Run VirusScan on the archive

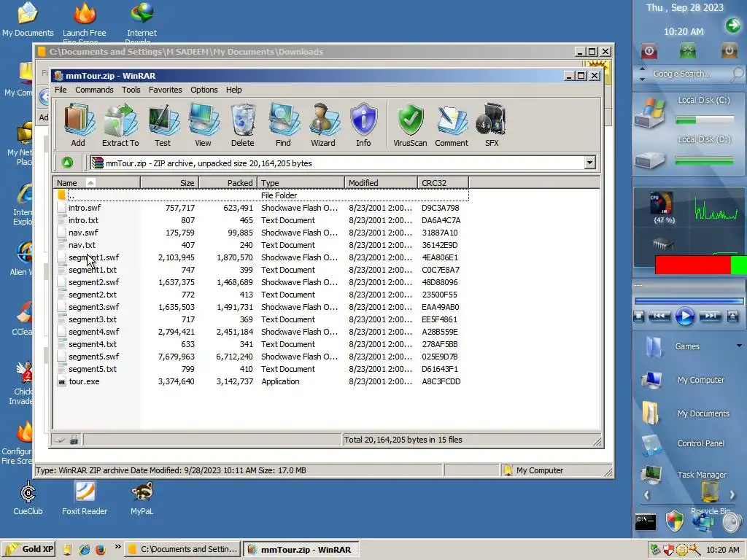(x=410, y=125)
